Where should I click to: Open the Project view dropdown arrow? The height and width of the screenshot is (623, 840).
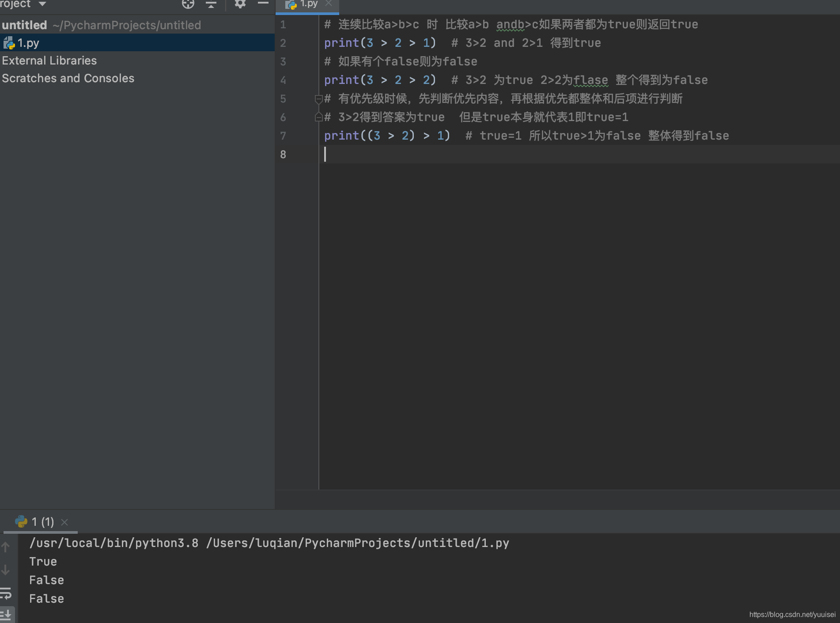42,4
